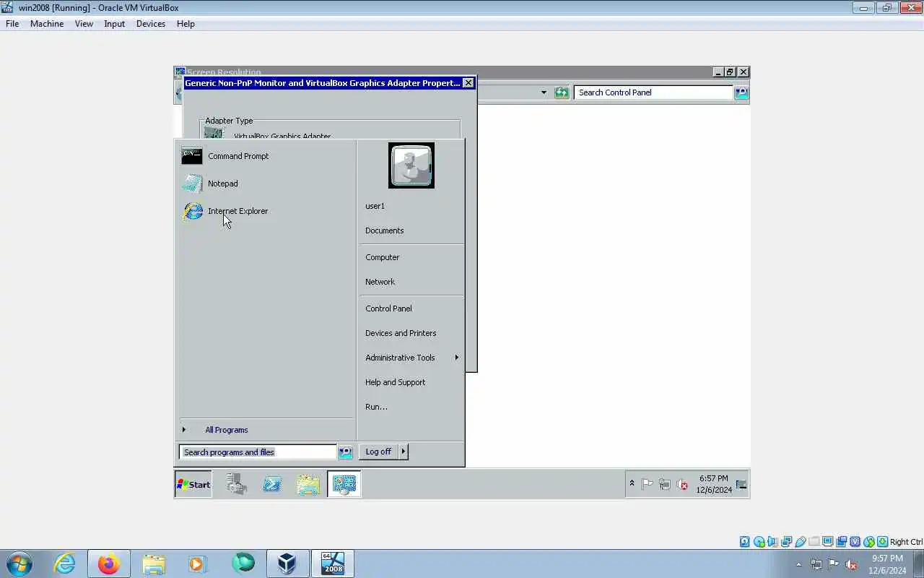Image resolution: width=924 pixels, height=578 pixels.
Task: Click the VirtualBox keyboard capture indicator
Action: [883, 542]
